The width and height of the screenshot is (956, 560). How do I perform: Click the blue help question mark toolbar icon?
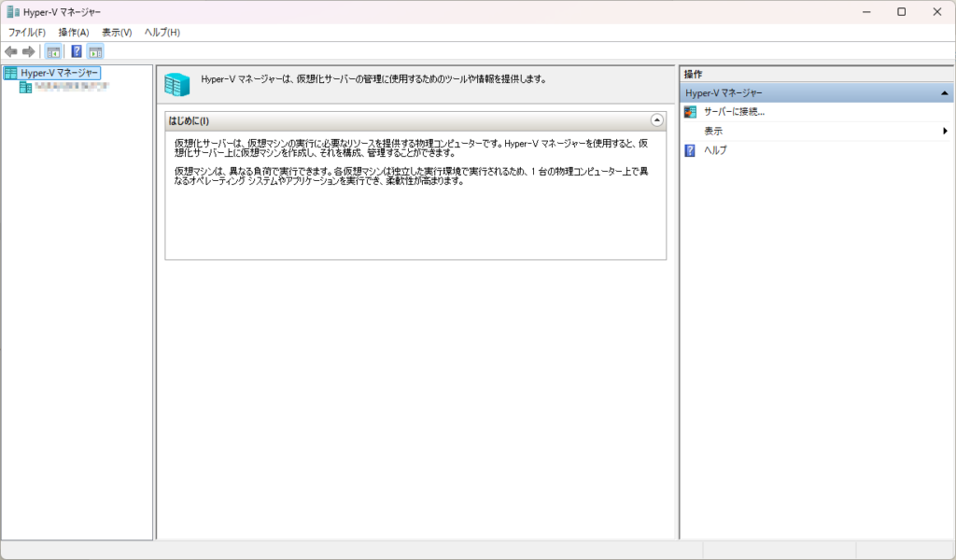point(77,51)
